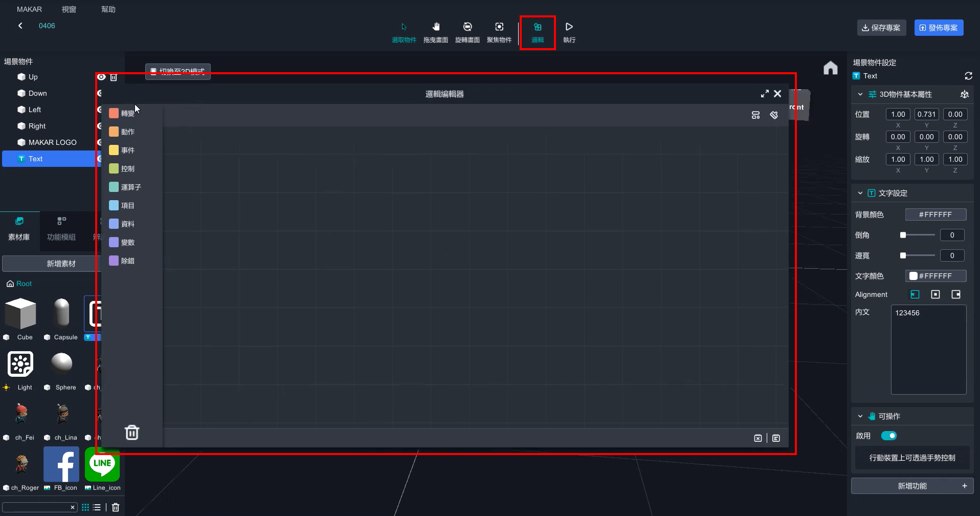Go back with the arrow beside 0406

(20, 26)
